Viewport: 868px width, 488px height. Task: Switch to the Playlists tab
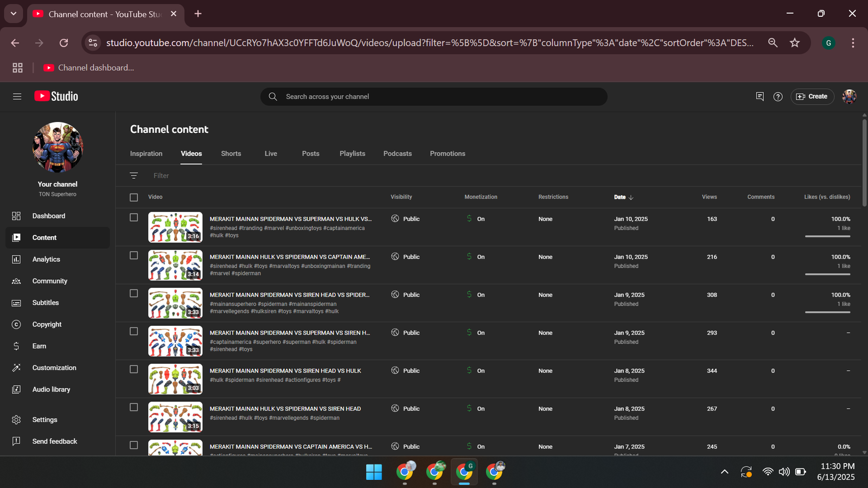click(352, 154)
